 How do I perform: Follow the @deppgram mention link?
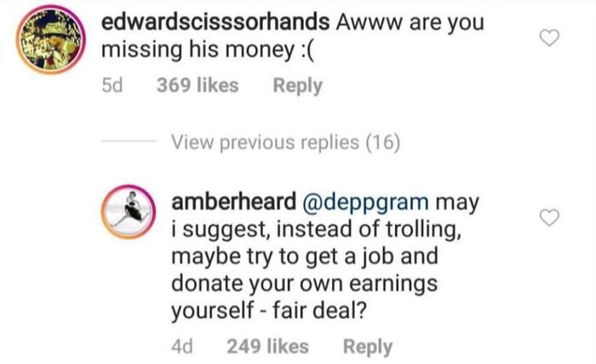point(365,202)
